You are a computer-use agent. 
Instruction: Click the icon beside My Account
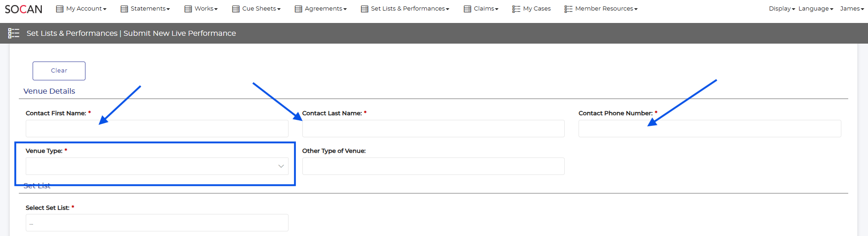(x=59, y=9)
